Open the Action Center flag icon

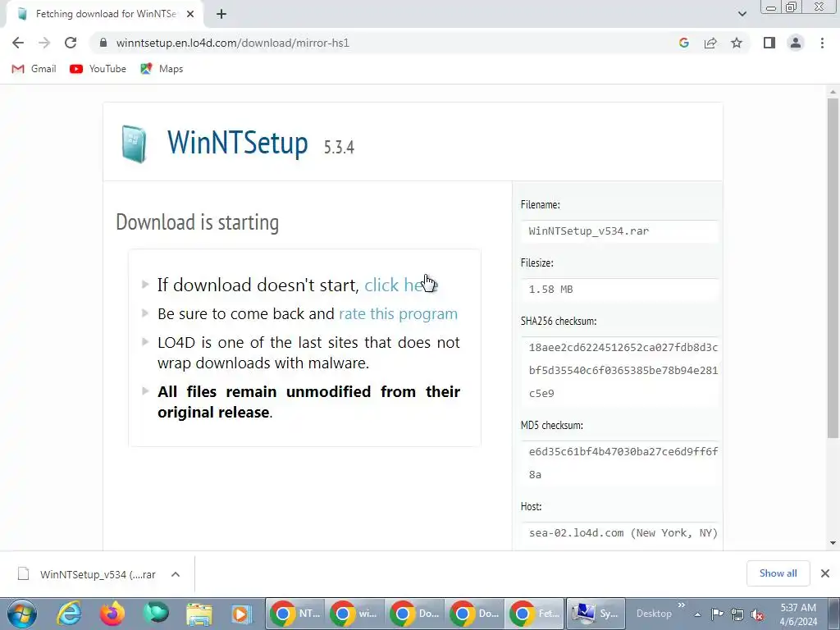click(x=717, y=614)
